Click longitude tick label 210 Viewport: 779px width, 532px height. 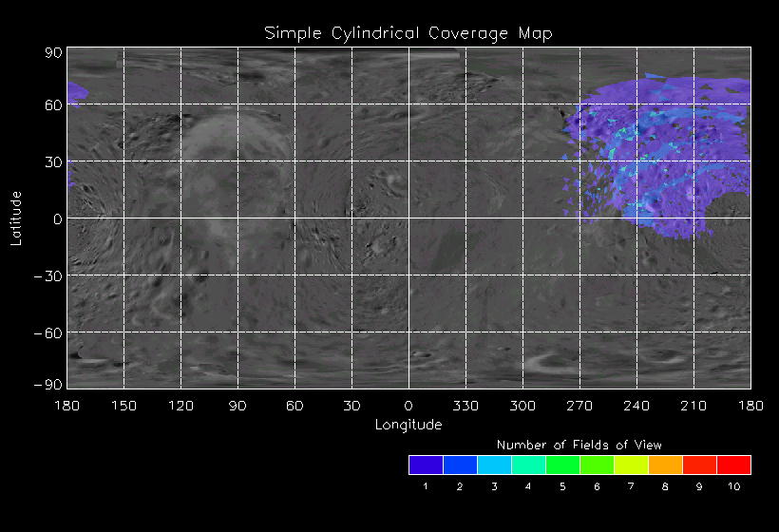[693, 406]
